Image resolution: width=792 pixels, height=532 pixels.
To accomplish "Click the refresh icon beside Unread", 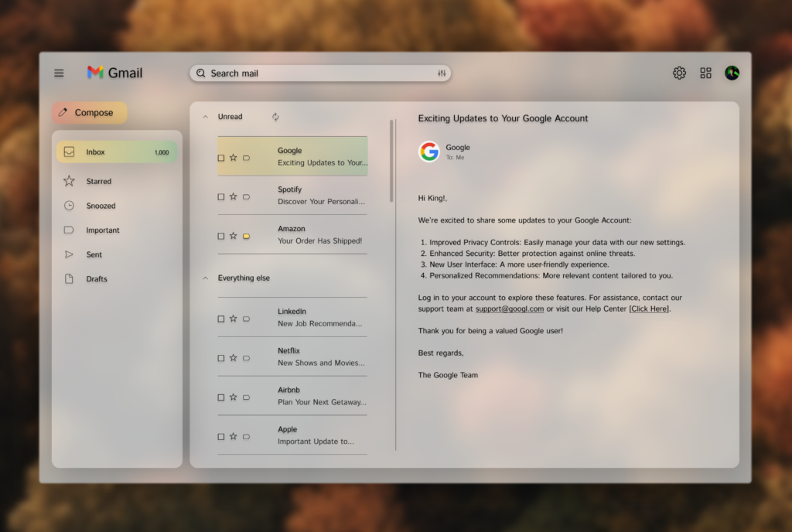I will point(275,117).
